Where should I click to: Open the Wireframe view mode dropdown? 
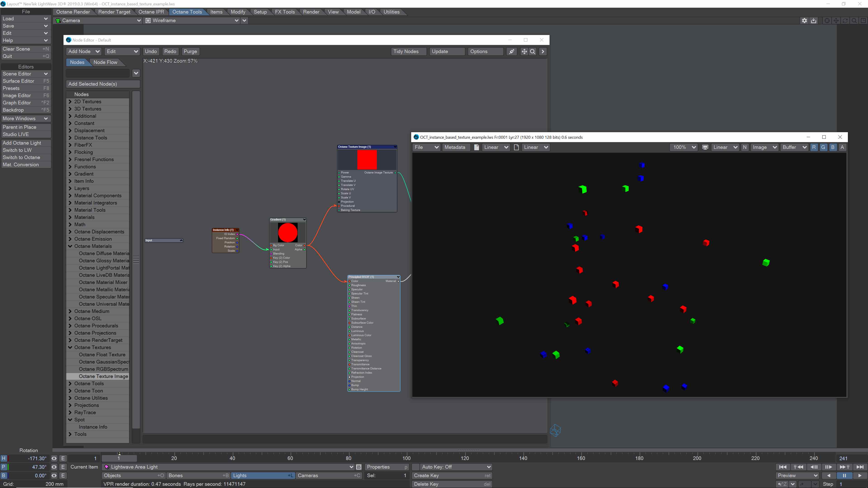192,21
